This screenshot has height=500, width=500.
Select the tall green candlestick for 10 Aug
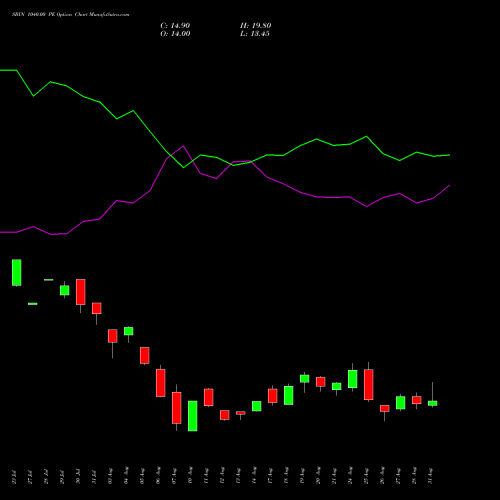pyautogui.click(x=193, y=416)
